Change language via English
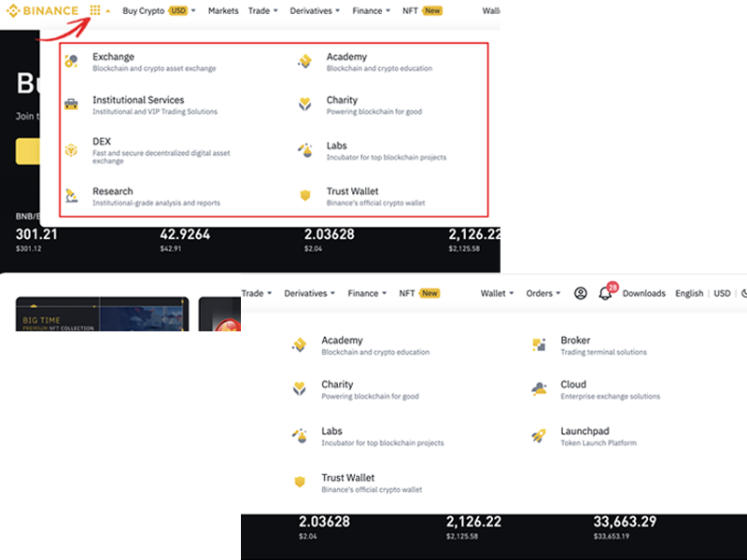The width and height of the screenshot is (747, 560). coord(689,293)
